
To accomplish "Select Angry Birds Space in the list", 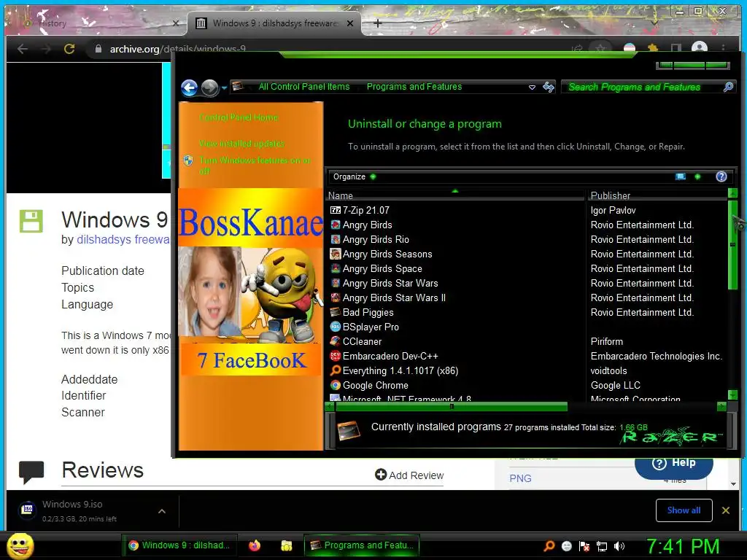I will point(382,268).
